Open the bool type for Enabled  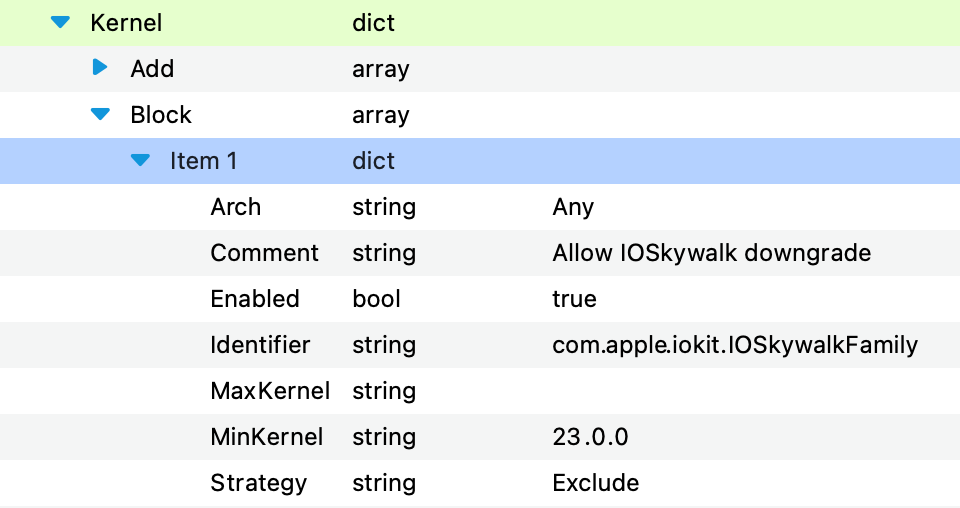click(x=377, y=299)
